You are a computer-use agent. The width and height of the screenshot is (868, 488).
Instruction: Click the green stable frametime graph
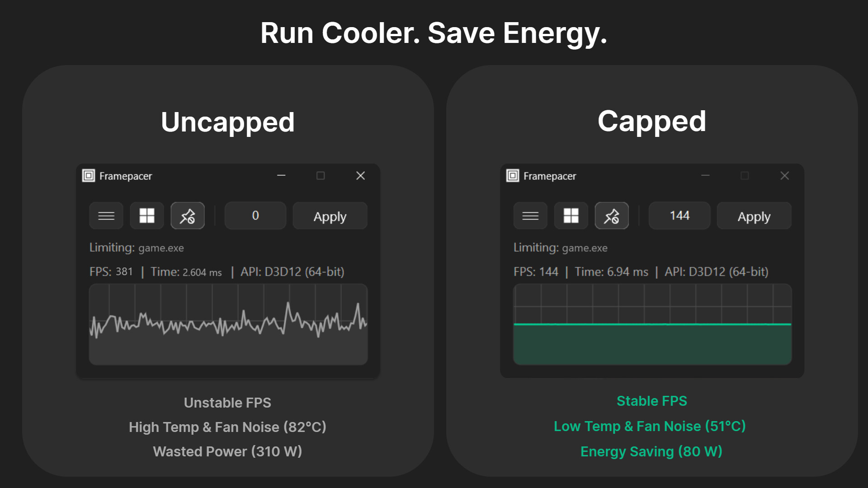(x=652, y=324)
